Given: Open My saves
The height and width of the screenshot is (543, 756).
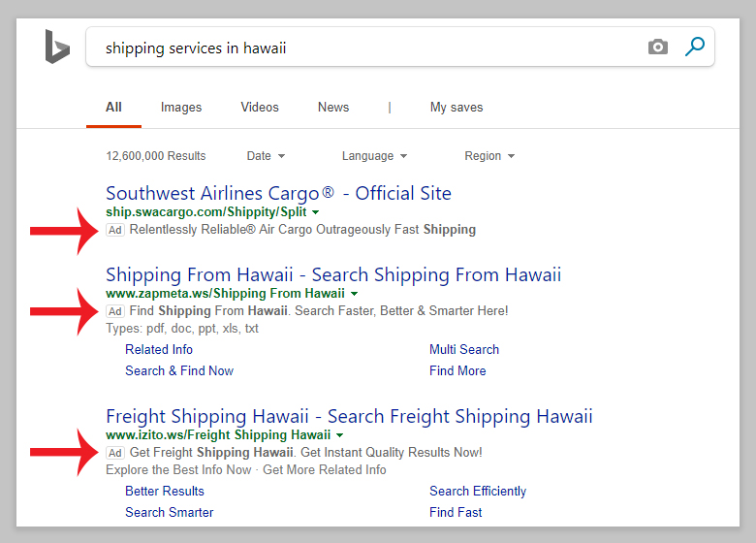Looking at the screenshot, I should tap(457, 108).
